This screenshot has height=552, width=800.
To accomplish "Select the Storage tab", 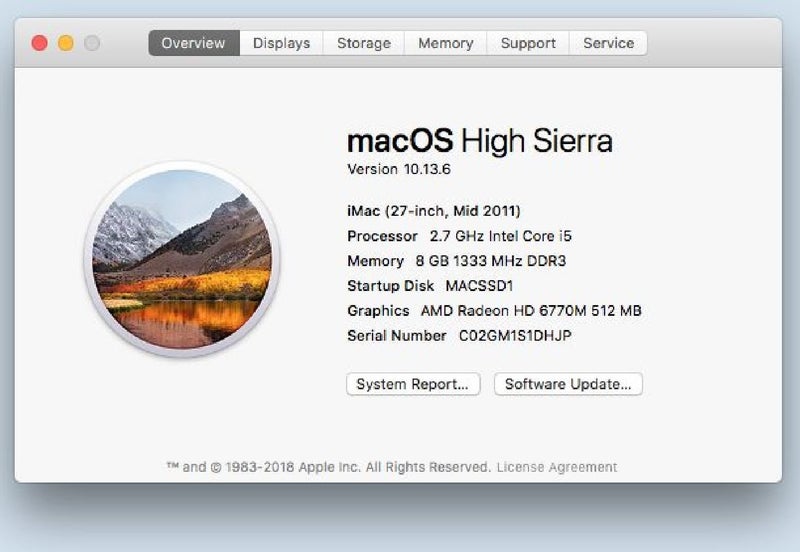I will tap(364, 43).
